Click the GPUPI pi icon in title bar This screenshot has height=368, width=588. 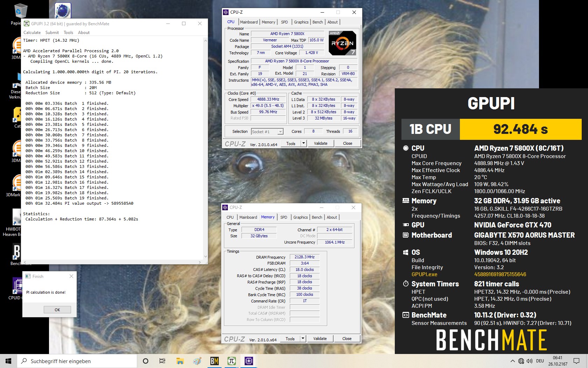(x=27, y=23)
